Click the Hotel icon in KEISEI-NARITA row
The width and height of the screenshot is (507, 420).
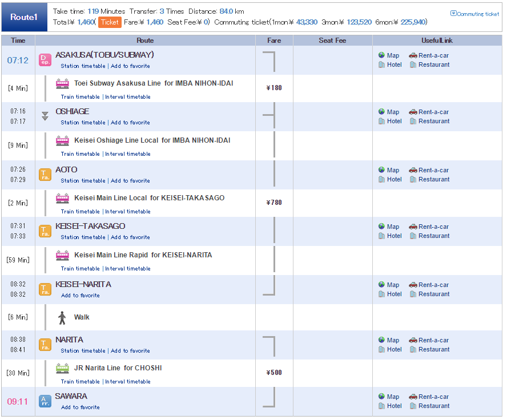(x=381, y=294)
